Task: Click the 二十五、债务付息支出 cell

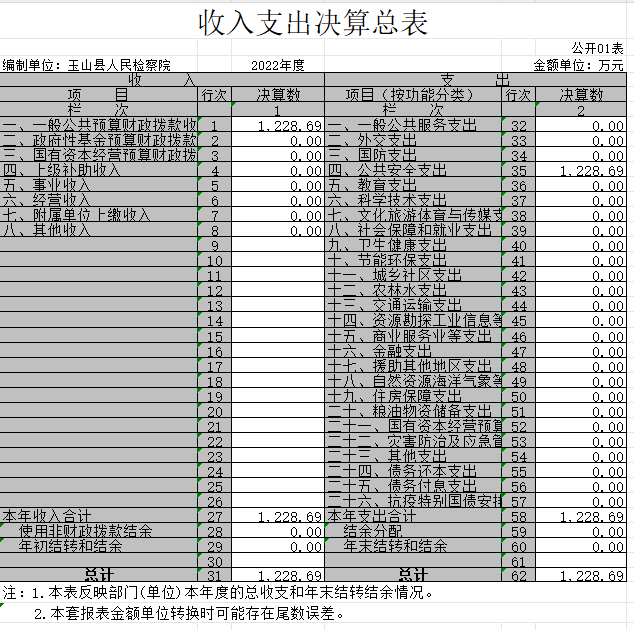Action: [x=413, y=485]
